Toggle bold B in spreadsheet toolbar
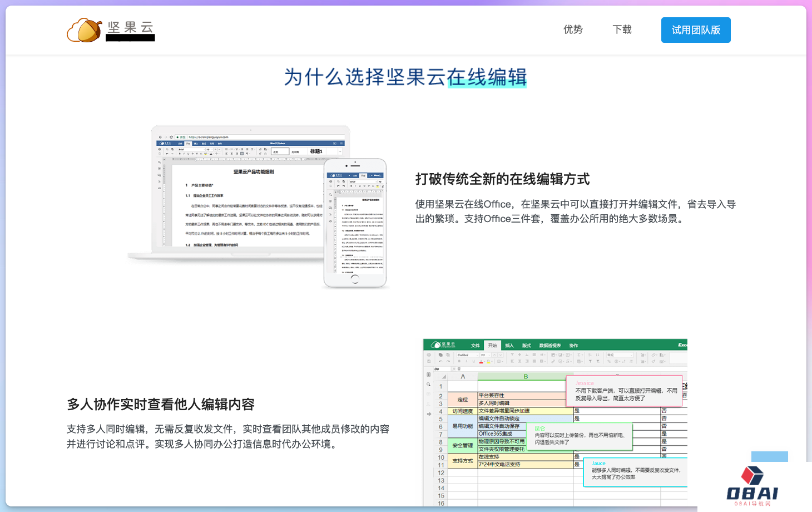The width and height of the screenshot is (812, 512). (x=459, y=362)
